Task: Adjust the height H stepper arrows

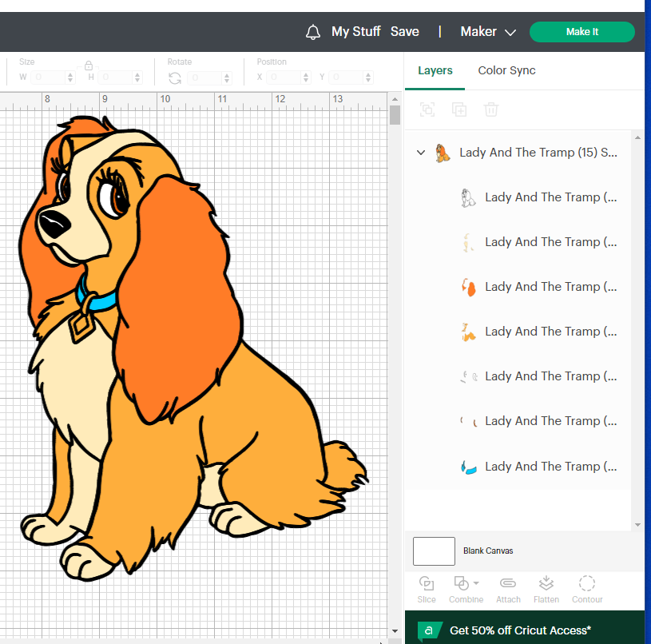Action: tap(137, 78)
